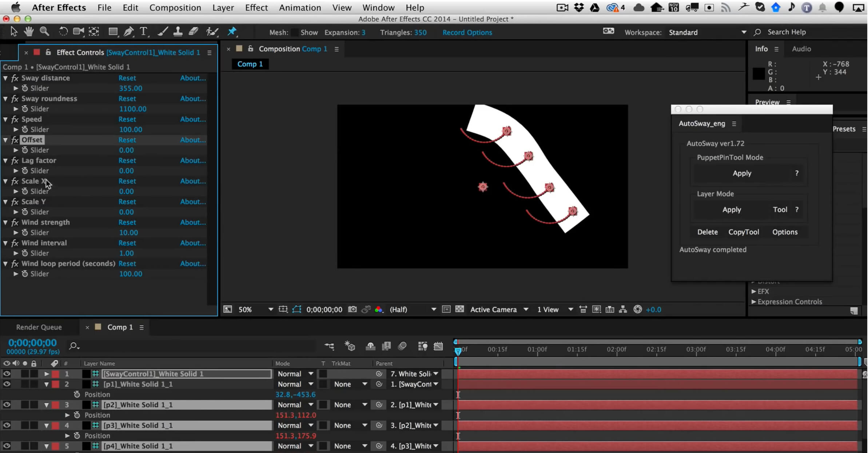Viewport: 868px width, 453px height.
Task: Click the reset exposure icon
Action: coord(638,310)
